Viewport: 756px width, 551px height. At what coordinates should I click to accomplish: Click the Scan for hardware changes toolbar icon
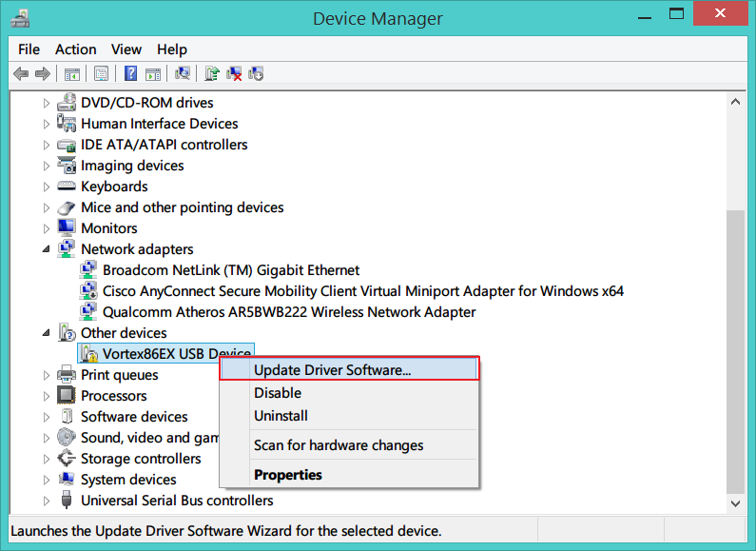[184, 73]
